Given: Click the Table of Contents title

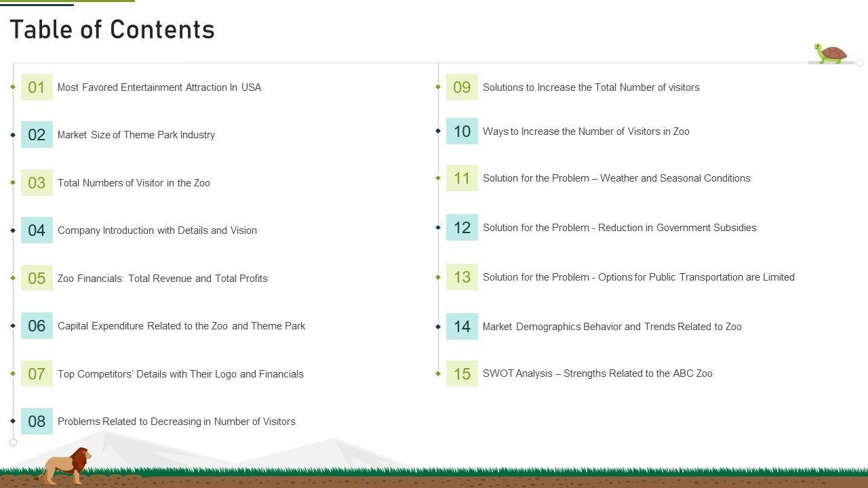Looking at the screenshot, I should 113,30.
